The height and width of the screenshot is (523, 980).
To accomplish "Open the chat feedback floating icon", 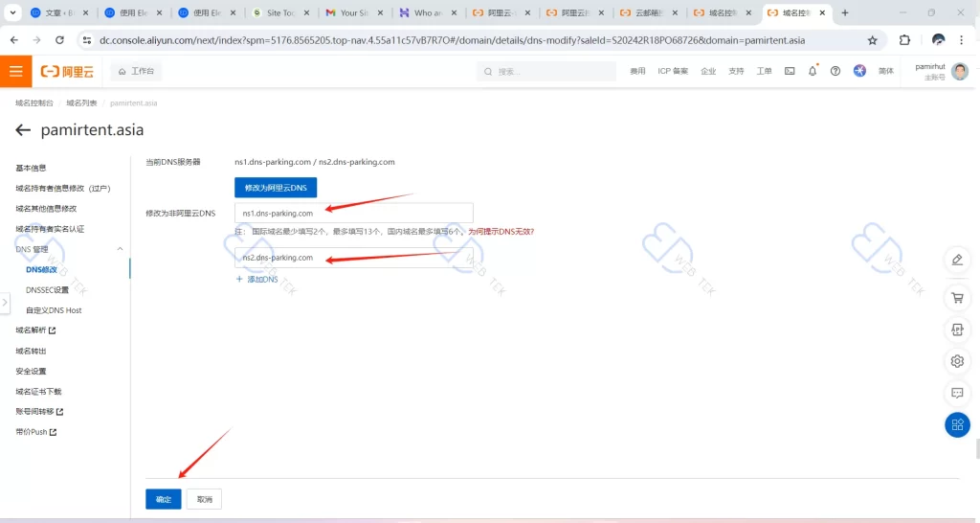I will [x=957, y=393].
